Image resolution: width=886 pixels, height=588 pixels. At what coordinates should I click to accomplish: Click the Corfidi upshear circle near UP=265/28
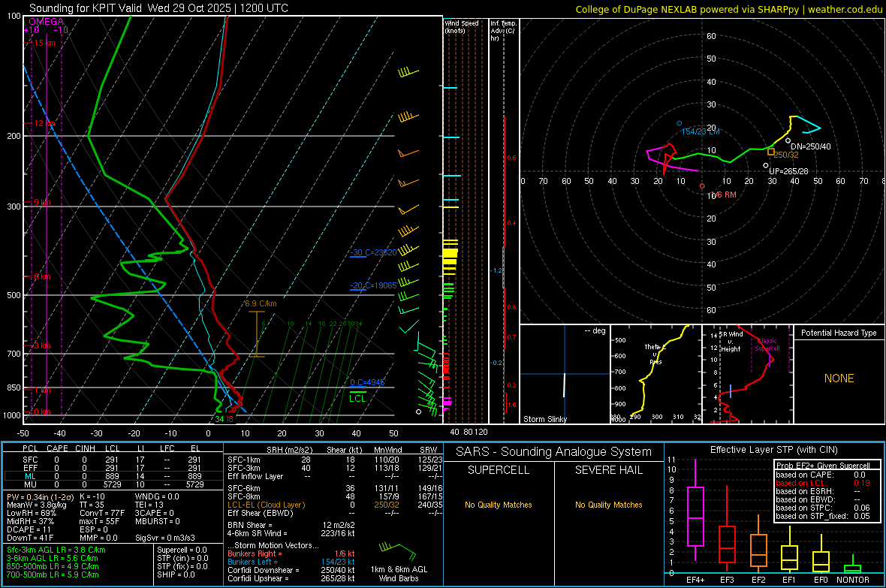point(766,166)
